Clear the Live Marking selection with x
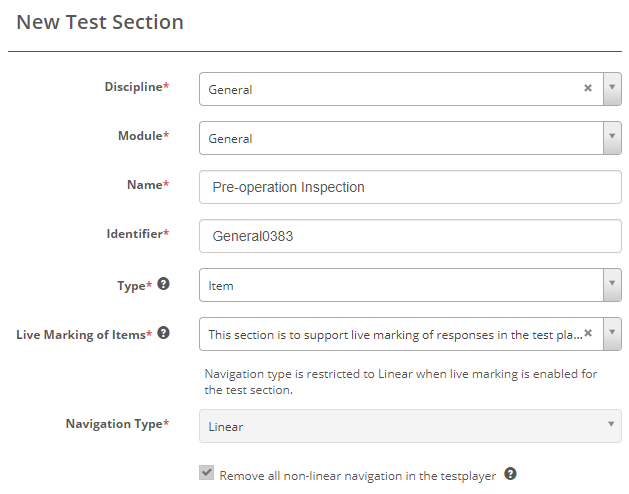Image resolution: width=629 pixels, height=494 pixels. (x=588, y=333)
